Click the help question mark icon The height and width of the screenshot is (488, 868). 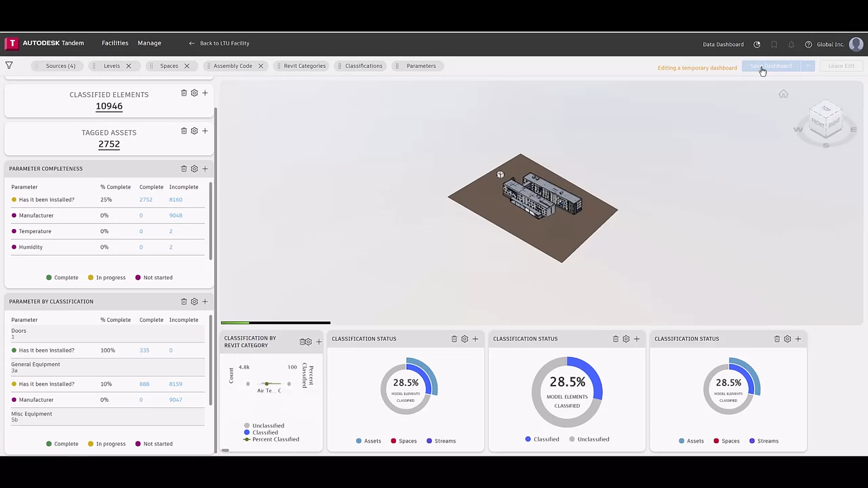point(808,45)
